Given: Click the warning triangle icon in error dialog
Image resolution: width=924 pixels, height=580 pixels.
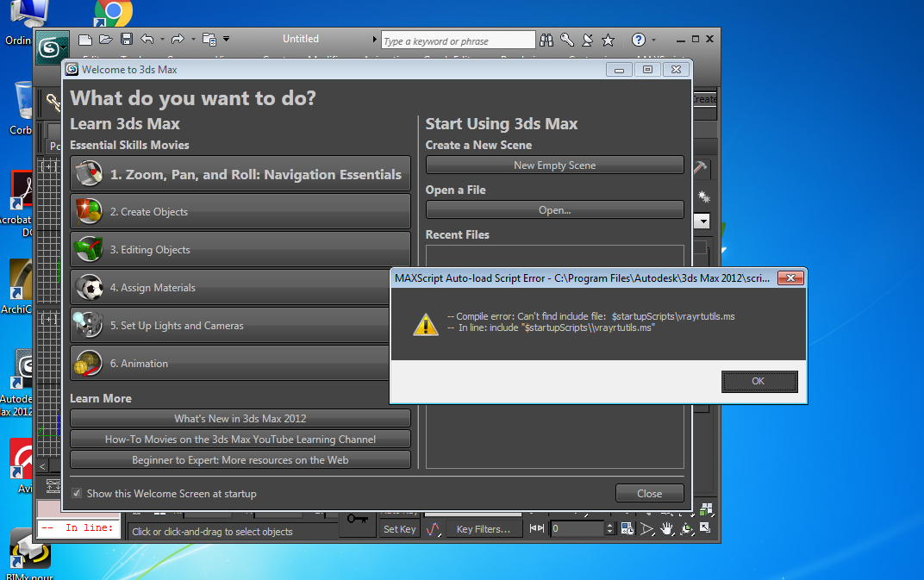Looking at the screenshot, I should click(426, 324).
